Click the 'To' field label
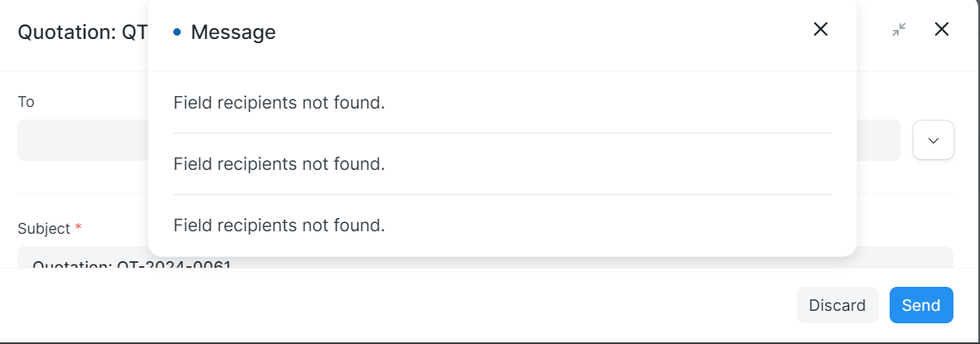The width and height of the screenshot is (980, 344). [26, 102]
